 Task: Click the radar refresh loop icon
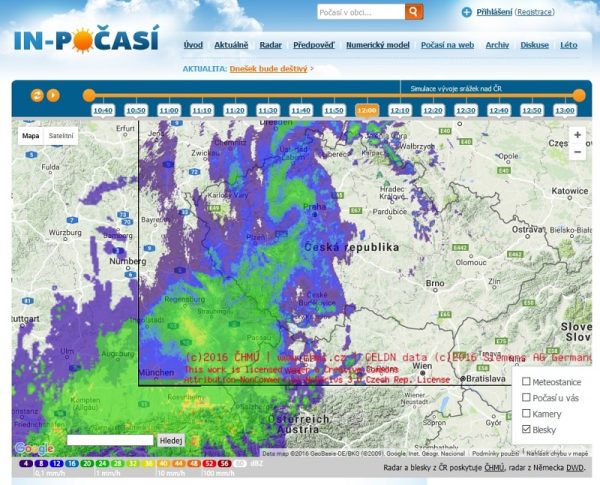pyautogui.click(x=37, y=95)
